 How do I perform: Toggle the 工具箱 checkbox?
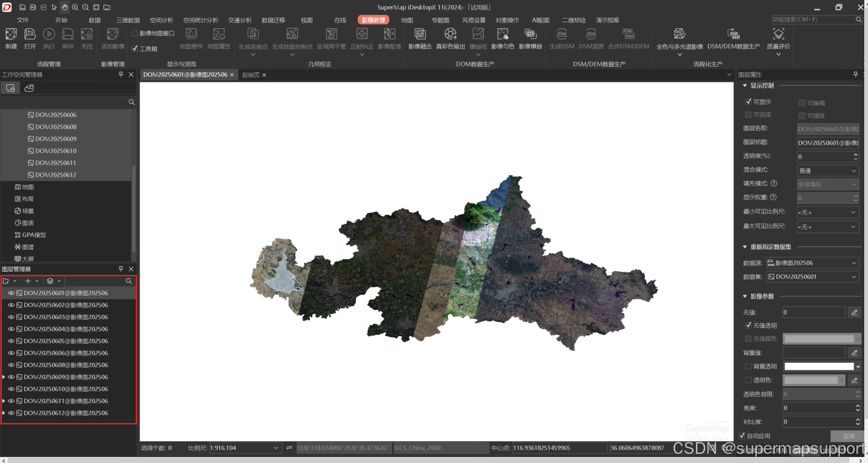click(135, 49)
